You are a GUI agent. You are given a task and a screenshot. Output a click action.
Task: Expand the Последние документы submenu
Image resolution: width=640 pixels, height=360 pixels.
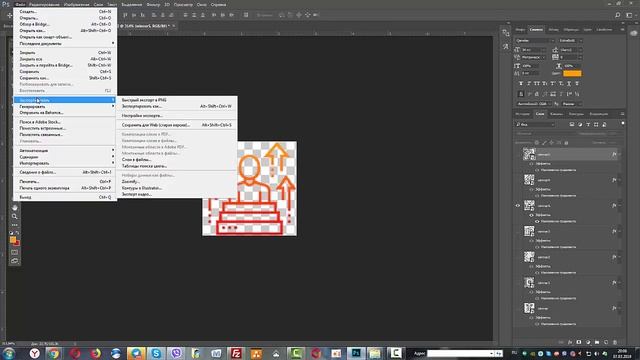(x=65, y=43)
